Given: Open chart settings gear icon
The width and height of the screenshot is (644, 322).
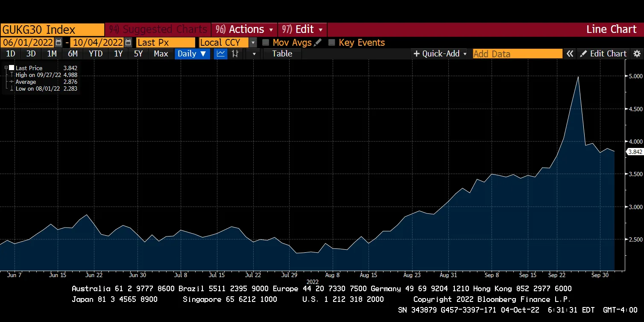Looking at the screenshot, I should (x=637, y=54).
